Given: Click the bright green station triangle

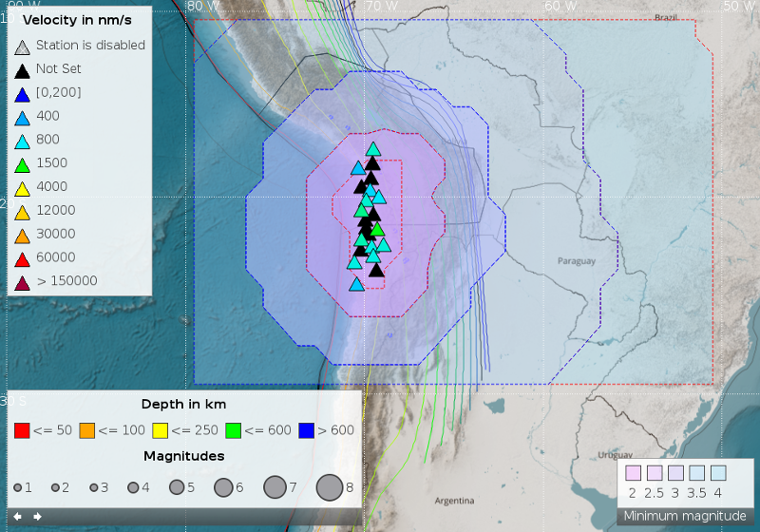Looking at the screenshot, I should pos(377,229).
